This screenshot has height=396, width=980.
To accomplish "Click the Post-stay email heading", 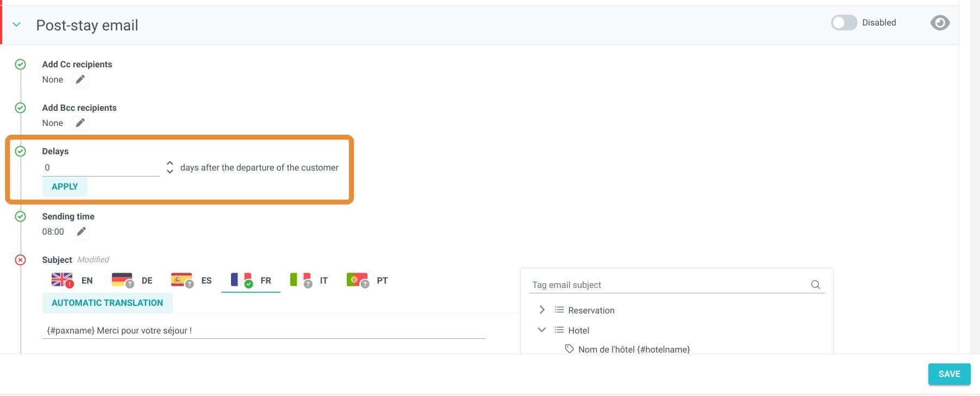I will coord(87,26).
